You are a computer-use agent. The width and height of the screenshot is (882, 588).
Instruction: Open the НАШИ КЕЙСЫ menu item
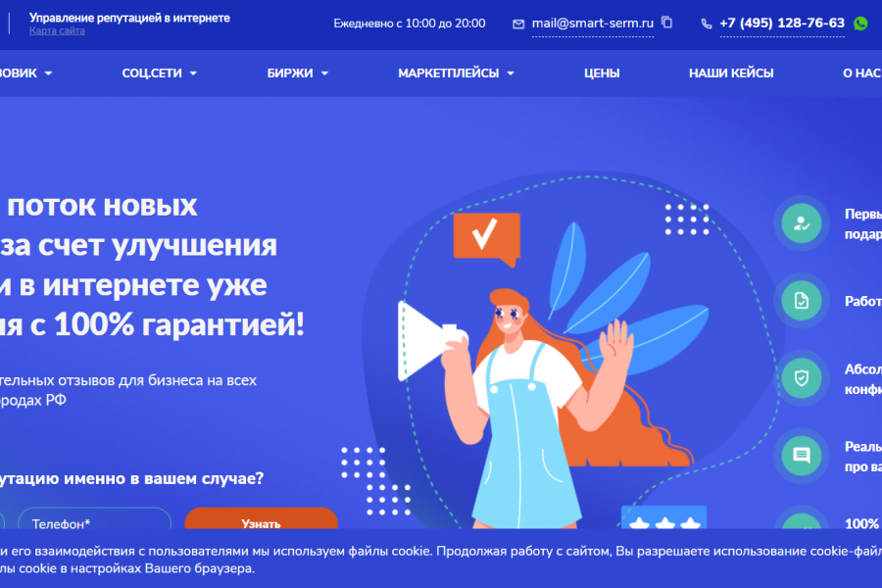click(731, 73)
